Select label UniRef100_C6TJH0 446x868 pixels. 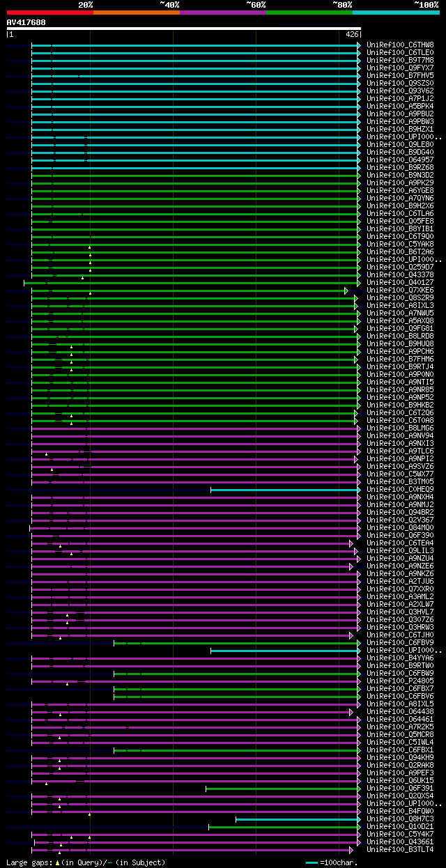pyautogui.click(x=400, y=635)
